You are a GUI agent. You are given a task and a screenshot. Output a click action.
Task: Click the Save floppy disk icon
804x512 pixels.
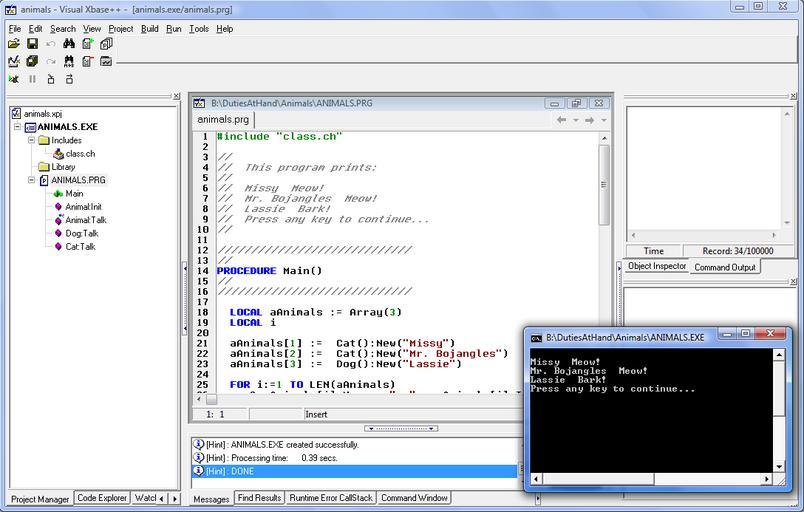pyautogui.click(x=32, y=44)
